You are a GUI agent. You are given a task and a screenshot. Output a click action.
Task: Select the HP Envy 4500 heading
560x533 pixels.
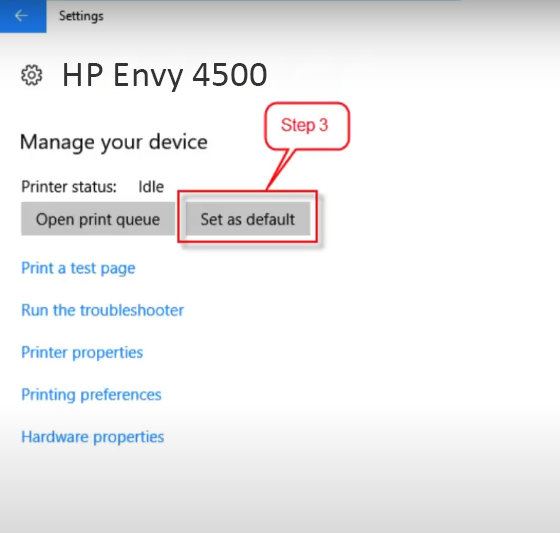(165, 75)
